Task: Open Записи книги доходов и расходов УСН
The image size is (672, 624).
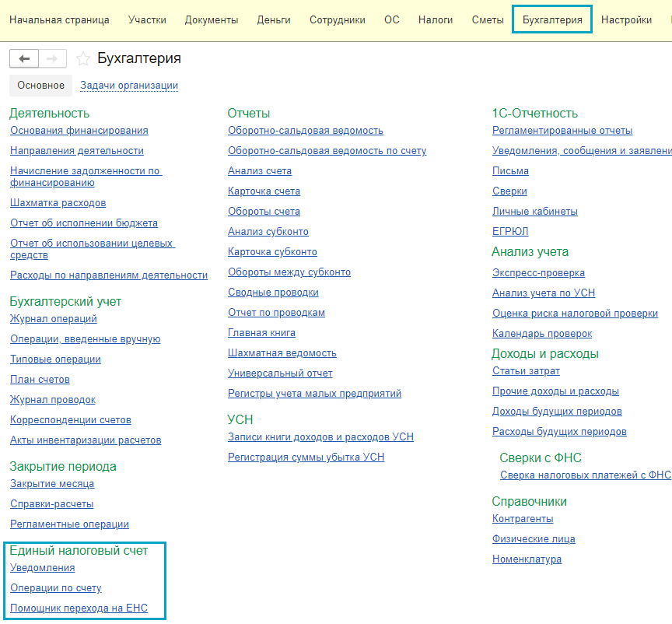Action: pos(320,437)
